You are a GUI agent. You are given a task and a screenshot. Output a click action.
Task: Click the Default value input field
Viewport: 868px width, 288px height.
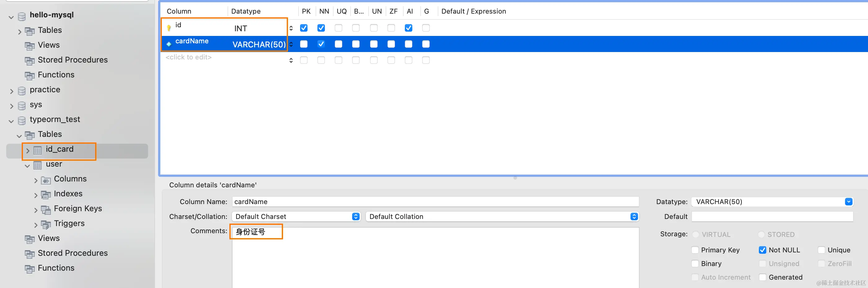[772, 217]
